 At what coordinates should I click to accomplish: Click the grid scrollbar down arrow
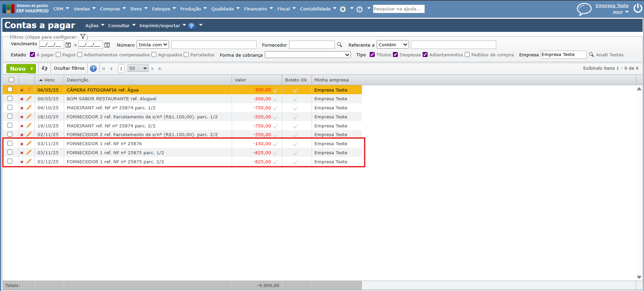point(639,277)
